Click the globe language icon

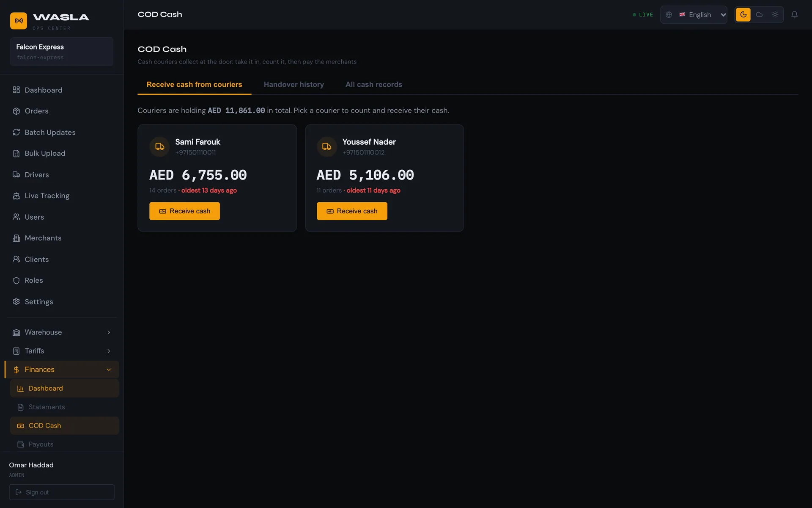(x=669, y=14)
